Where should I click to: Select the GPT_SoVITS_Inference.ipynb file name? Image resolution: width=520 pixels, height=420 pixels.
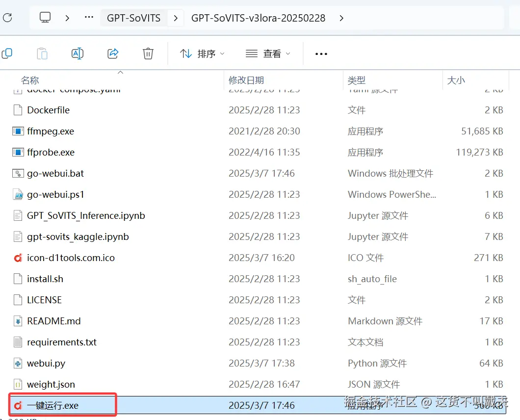86,215
